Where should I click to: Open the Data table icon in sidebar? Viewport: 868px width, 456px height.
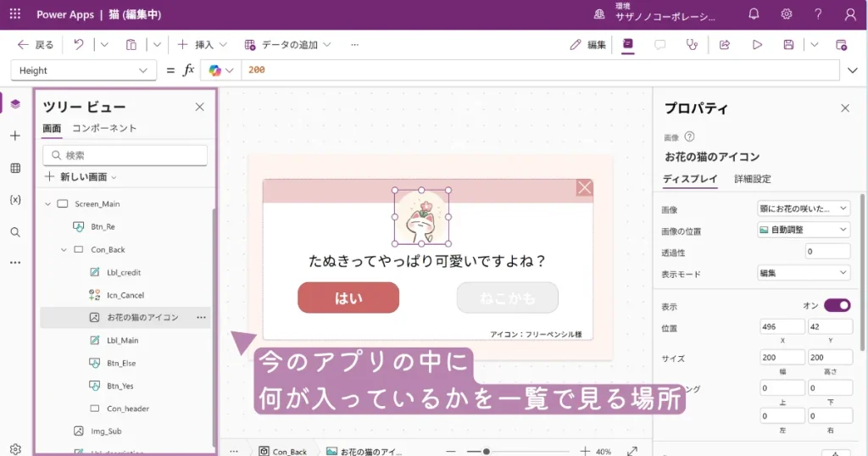pyautogui.click(x=15, y=168)
